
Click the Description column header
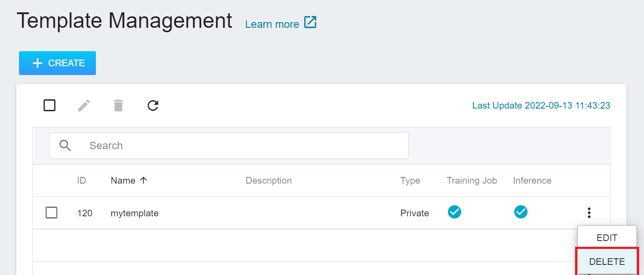(268, 181)
